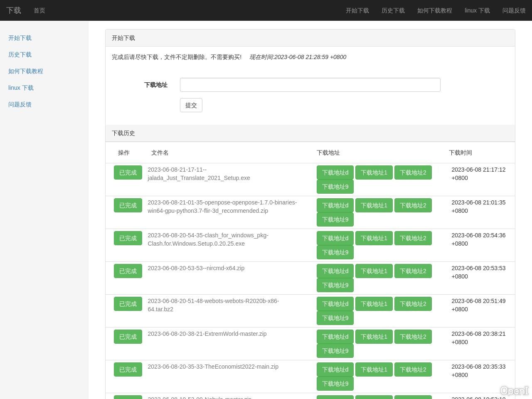Open 问题反馈 in the left sidebar
Screen dimensions: 532x399
(20, 104)
